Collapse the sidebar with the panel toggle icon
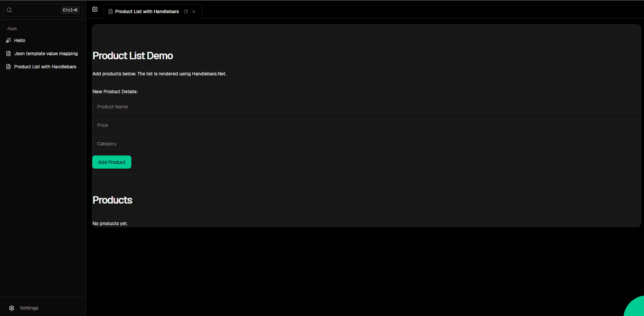 tap(95, 9)
